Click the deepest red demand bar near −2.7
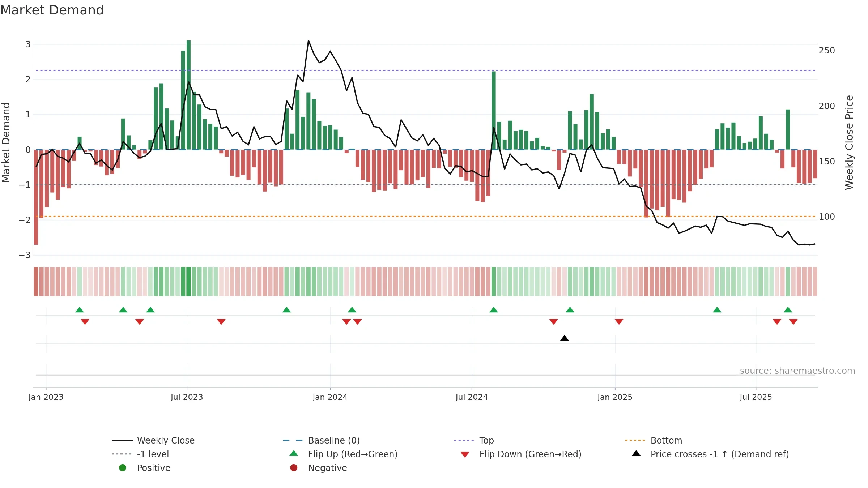 [36, 197]
